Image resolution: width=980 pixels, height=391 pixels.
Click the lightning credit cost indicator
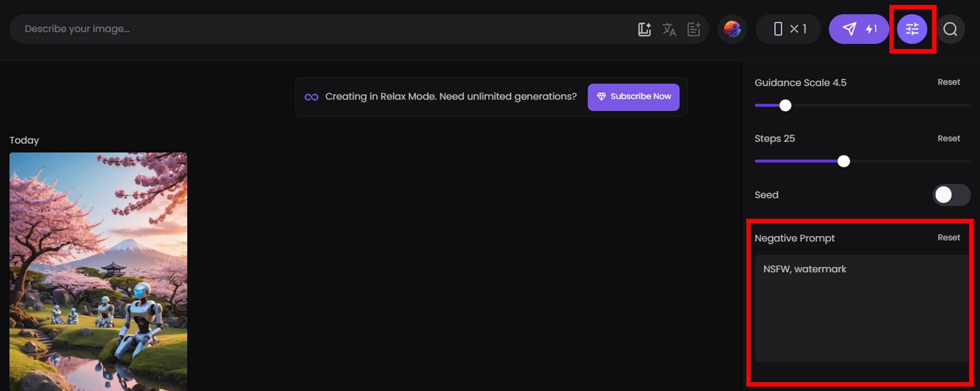coord(871,29)
